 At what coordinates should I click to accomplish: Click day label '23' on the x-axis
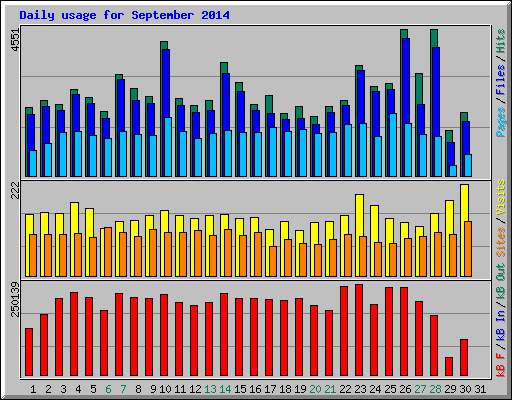tap(360, 389)
